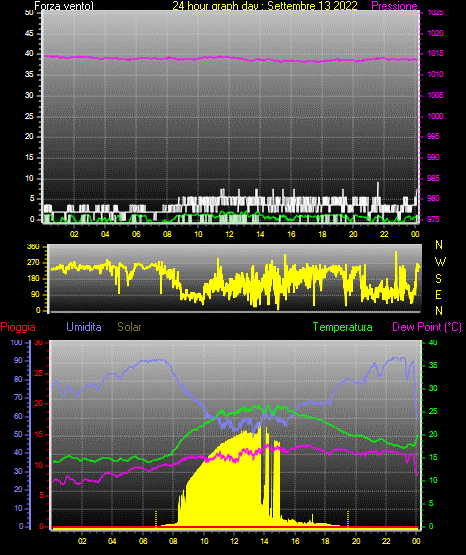Click the 24 hour graph day title
Image resolution: width=466 pixels, height=555 pixels.
pos(265,6)
